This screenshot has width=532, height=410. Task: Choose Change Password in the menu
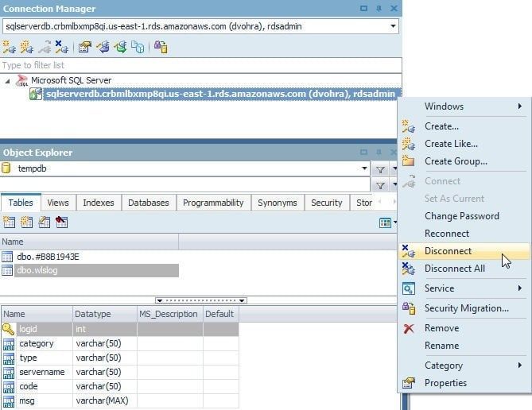pos(464,216)
